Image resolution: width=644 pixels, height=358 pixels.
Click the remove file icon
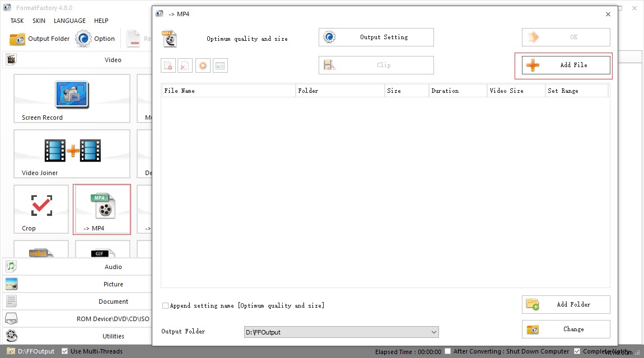click(168, 65)
